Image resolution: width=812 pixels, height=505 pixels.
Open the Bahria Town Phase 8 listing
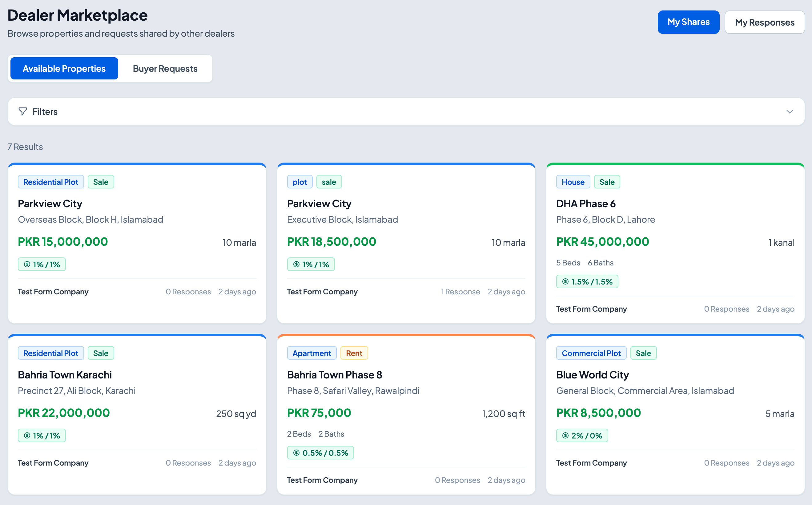click(x=334, y=375)
